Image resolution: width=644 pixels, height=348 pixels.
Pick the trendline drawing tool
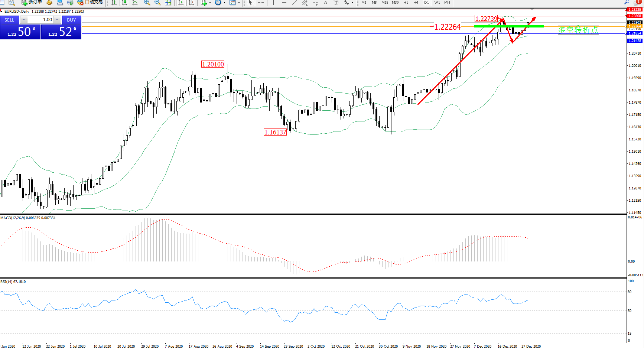click(295, 3)
